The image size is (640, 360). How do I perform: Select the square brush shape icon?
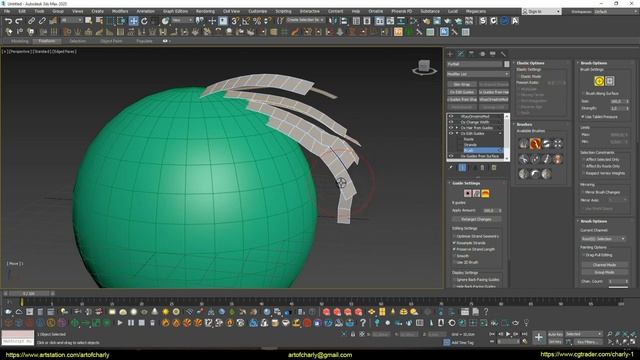click(x=610, y=81)
